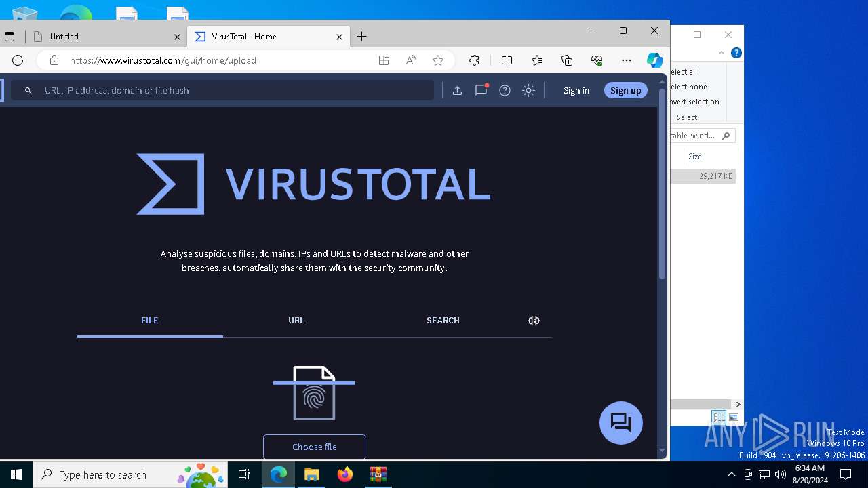868x488 pixels.
Task: Click Invert selection in Explorer
Action: [x=695, y=102]
